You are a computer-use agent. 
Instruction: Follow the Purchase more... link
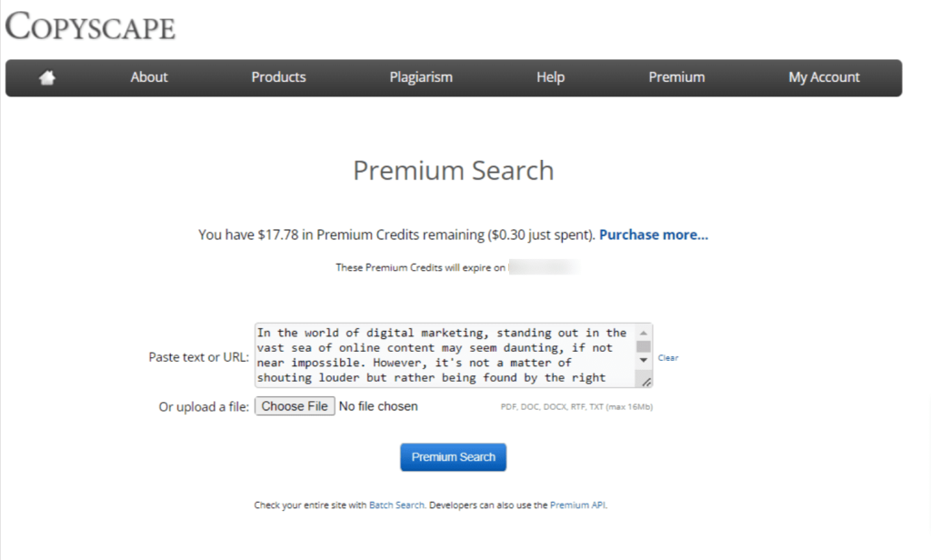tap(653, 235)
